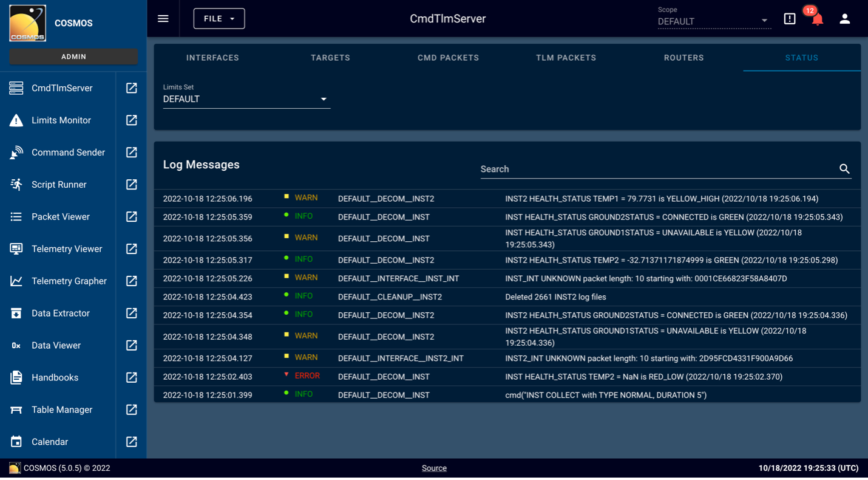Open Calendar in new tab icon

tap(131, 442)
